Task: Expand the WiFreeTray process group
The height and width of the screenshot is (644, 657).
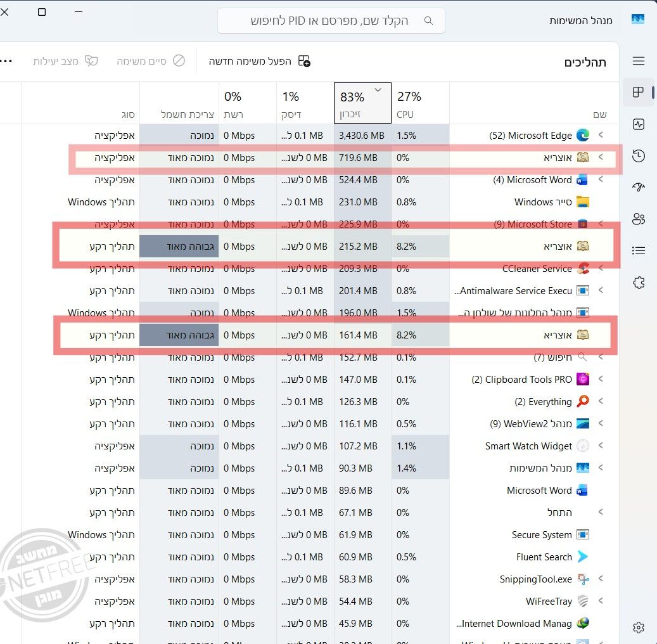Action: [x=601, y=601]
